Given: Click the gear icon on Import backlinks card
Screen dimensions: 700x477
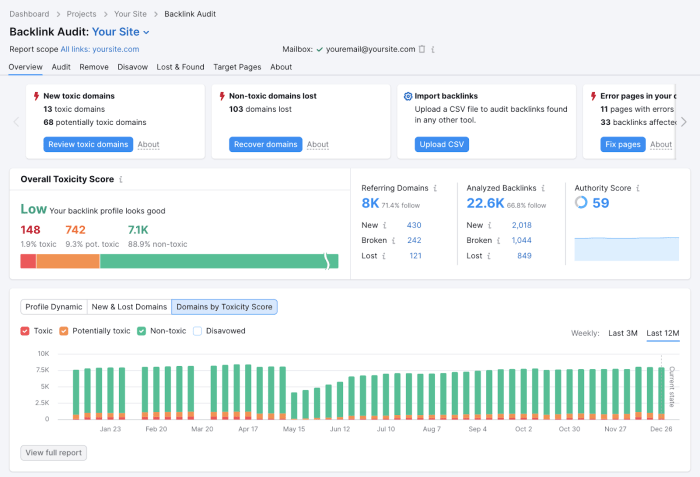Looking at the screenshot, I should click(x=408, y=96).
